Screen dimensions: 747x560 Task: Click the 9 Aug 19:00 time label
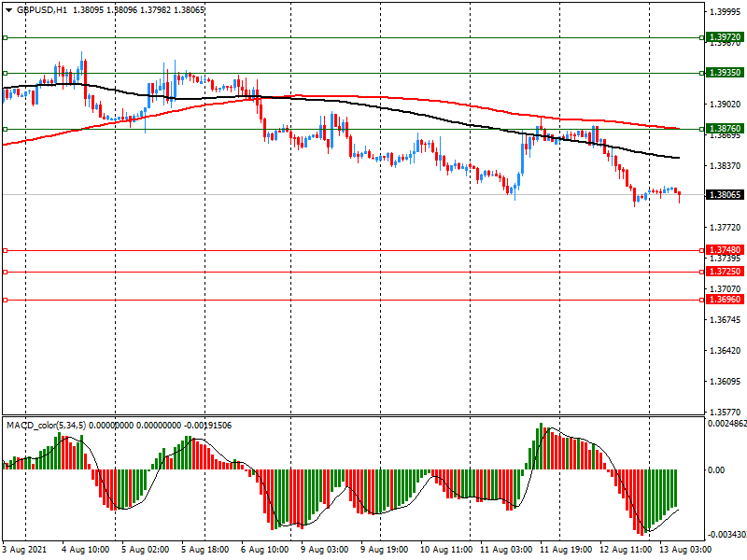point(385,550)
